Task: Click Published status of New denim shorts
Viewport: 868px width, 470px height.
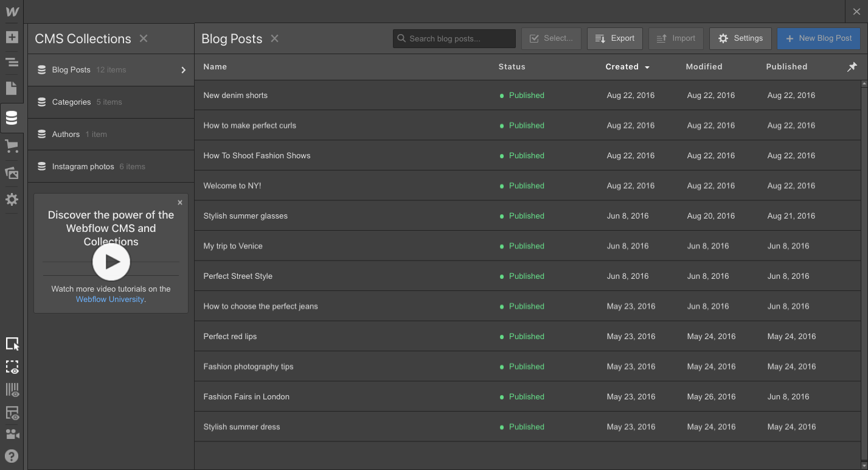Action: pyautogui.click(x=522, y=96)
